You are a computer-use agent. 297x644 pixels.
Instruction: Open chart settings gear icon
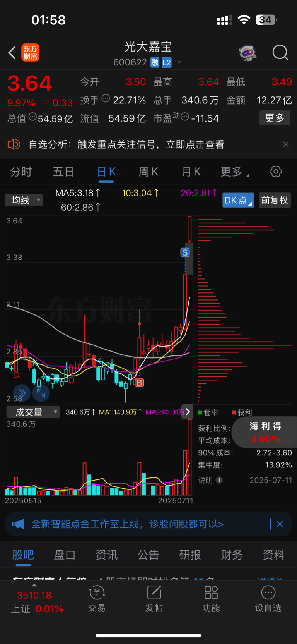[276, 172]
